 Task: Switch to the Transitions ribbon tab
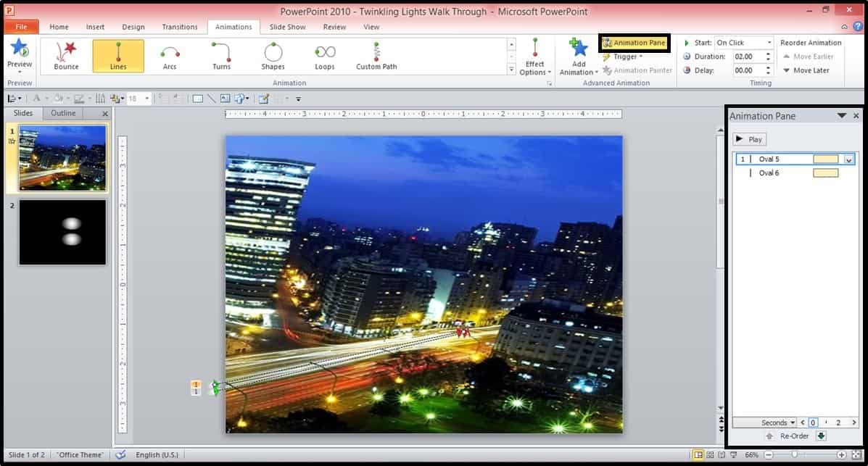click(x=180, y=27)
